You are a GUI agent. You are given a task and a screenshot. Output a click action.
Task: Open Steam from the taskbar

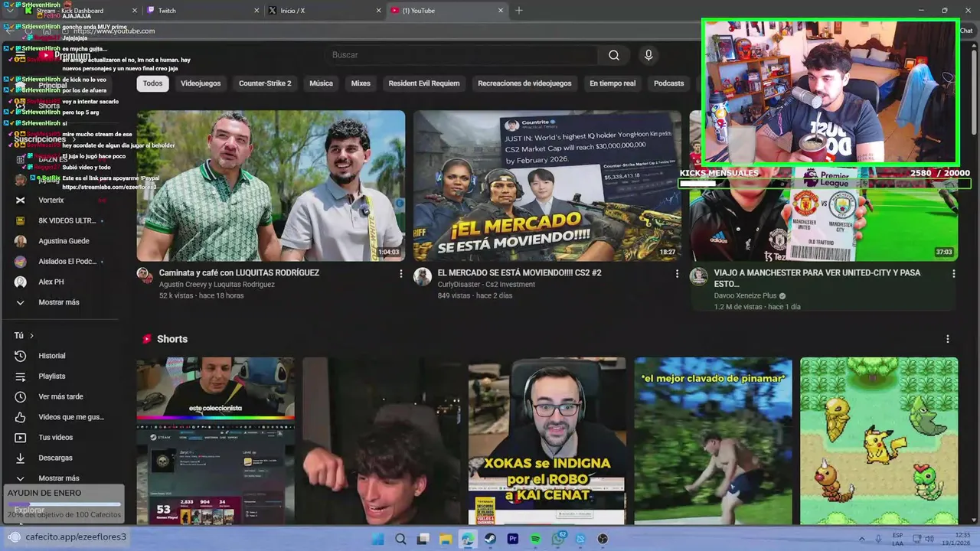tap(490, 539)
